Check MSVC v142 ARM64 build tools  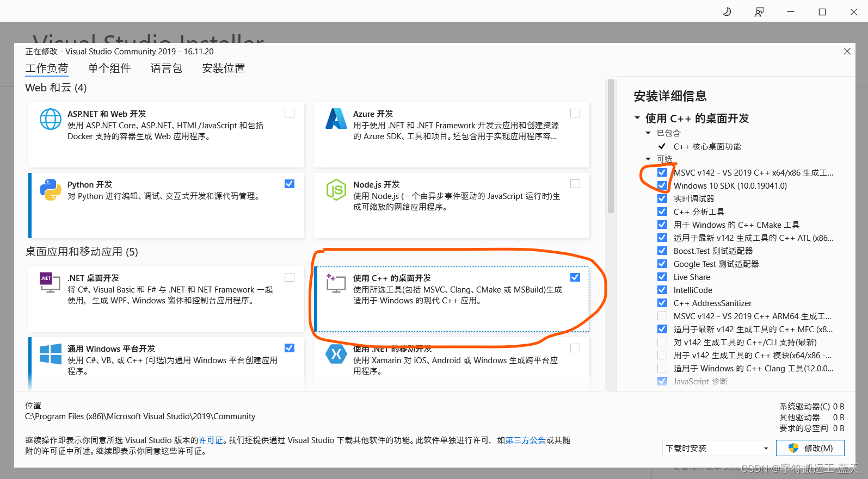pyautogui.click(x=662, y=316)
